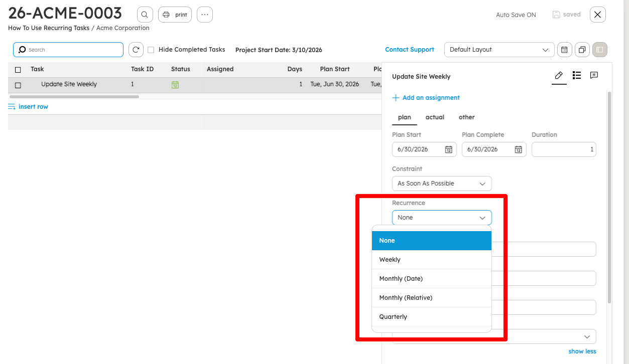This screenshot has height=364, width=629.
Task: Check the select-all checkbox in table header
Action: point(18,70)
